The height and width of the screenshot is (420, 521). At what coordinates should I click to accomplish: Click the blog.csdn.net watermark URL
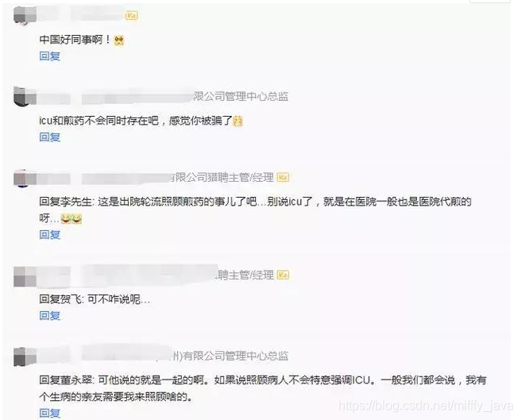426,406
